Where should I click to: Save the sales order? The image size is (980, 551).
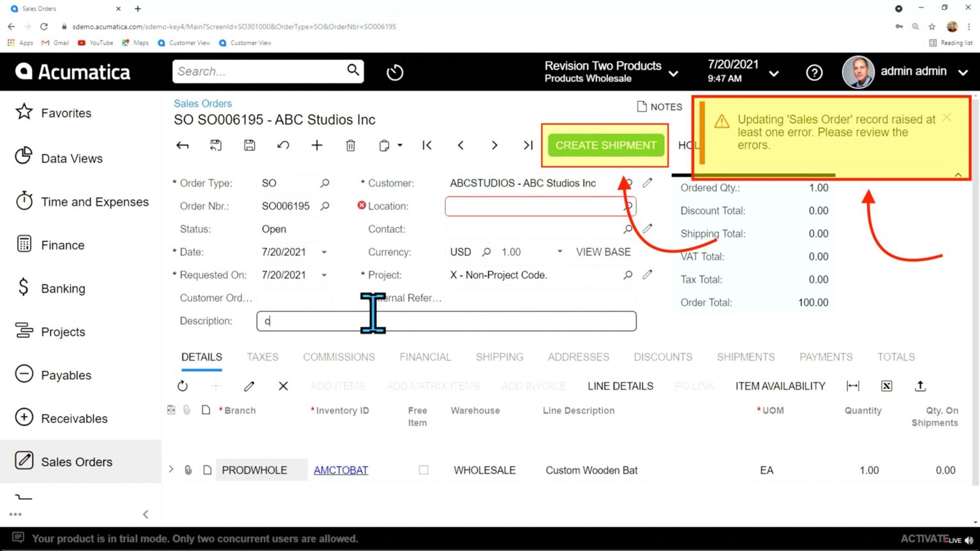249,145
